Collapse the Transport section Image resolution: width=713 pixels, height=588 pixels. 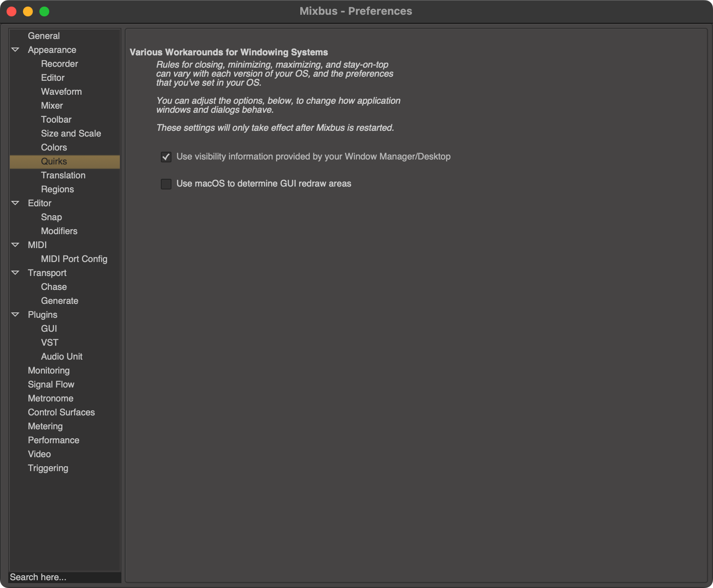pyautogui.click(x=16, y=273)
